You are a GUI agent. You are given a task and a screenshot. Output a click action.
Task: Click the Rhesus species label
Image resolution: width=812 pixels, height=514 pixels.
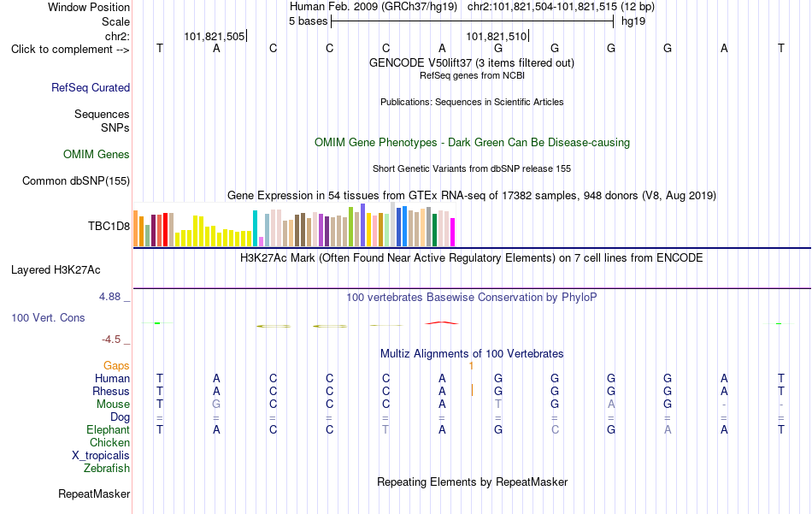[x=111, y=391]
